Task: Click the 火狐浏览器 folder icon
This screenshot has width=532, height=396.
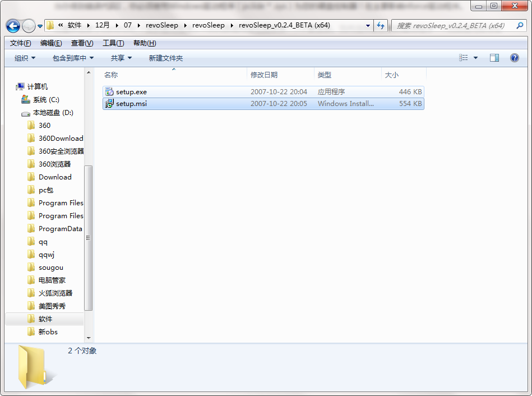Action: coord(31,293)
